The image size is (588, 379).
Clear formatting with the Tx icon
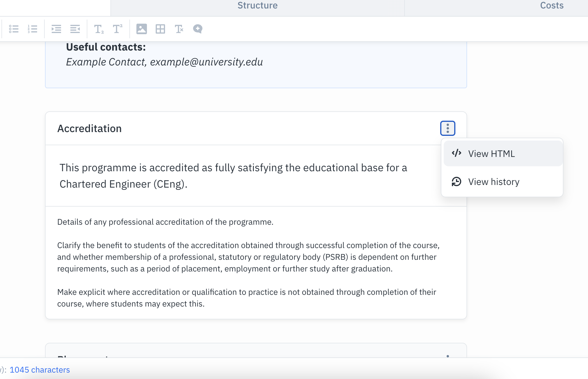point(179,29)
